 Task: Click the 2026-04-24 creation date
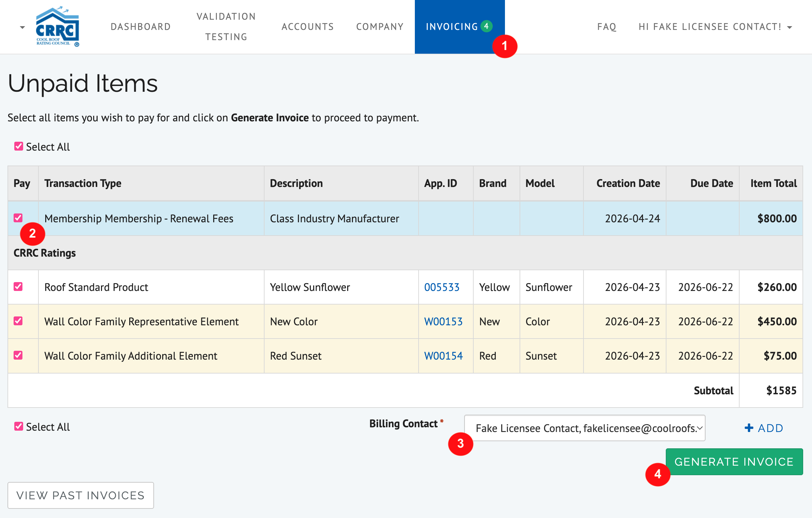tap(632, 219)
